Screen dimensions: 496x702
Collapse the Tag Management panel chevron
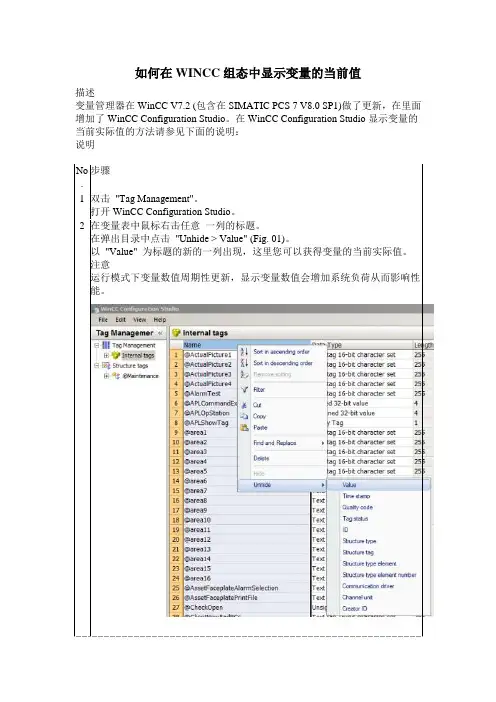[x=160, y=333]
